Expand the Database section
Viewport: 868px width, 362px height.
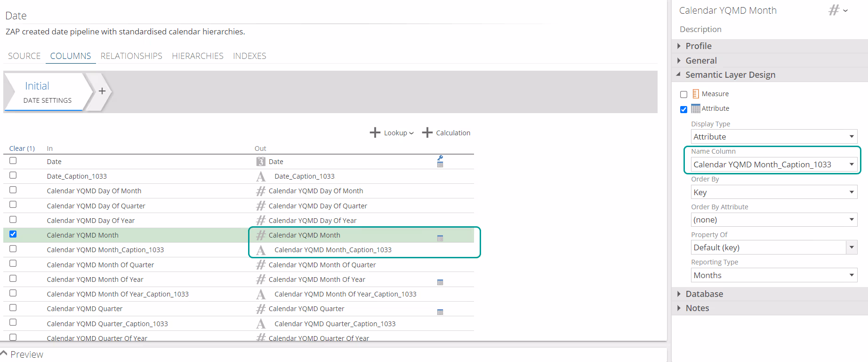tap(704, 294)
